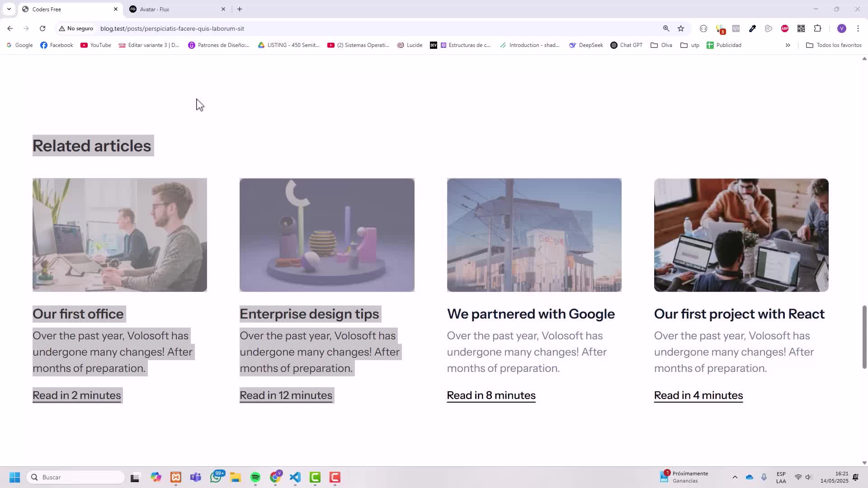Click the ABP adblock extension icon
Viewport: 868px width, 488px height.
click(x=785, y=28)
